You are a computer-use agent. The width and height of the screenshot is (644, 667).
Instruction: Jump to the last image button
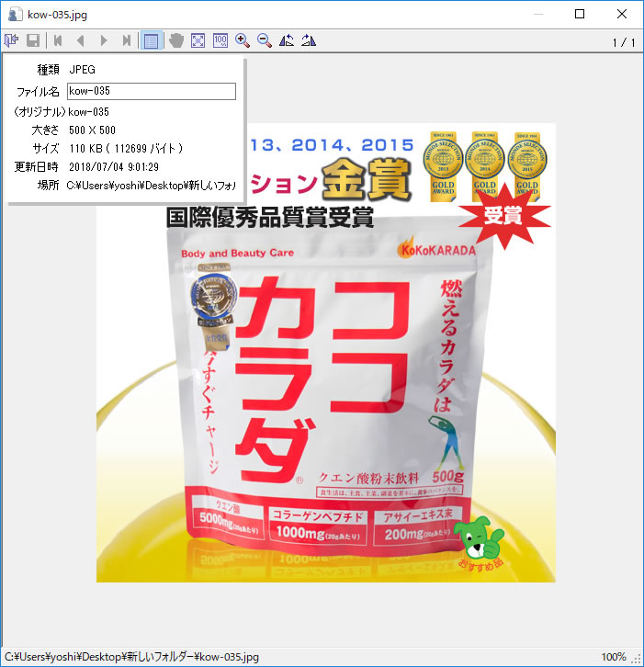click(127, 40)
